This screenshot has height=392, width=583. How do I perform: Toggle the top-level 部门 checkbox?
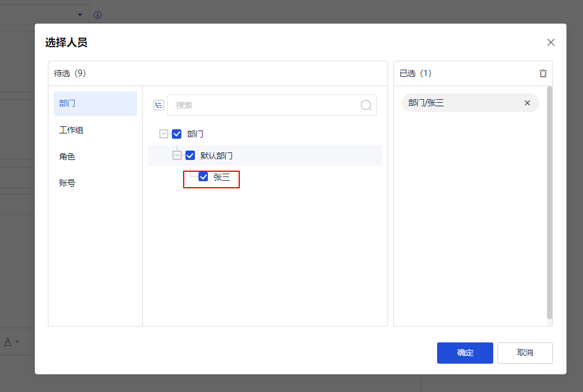[x=177, y=134]
